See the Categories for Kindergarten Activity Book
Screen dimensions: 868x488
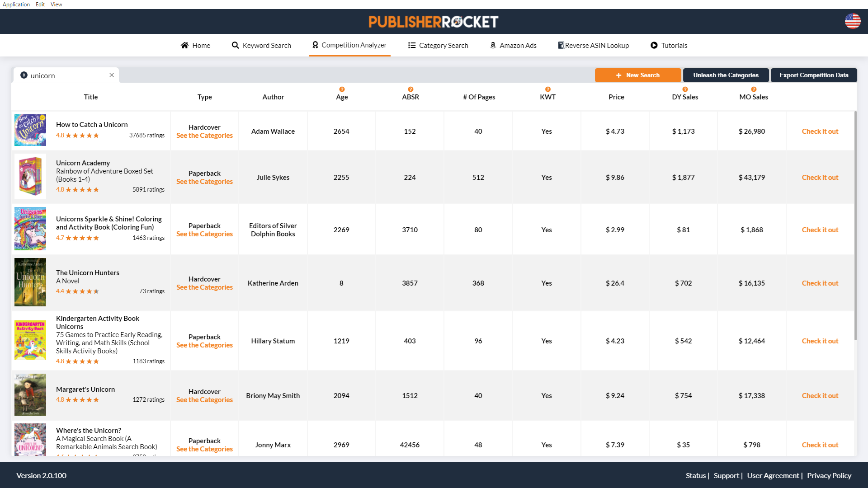204,345
